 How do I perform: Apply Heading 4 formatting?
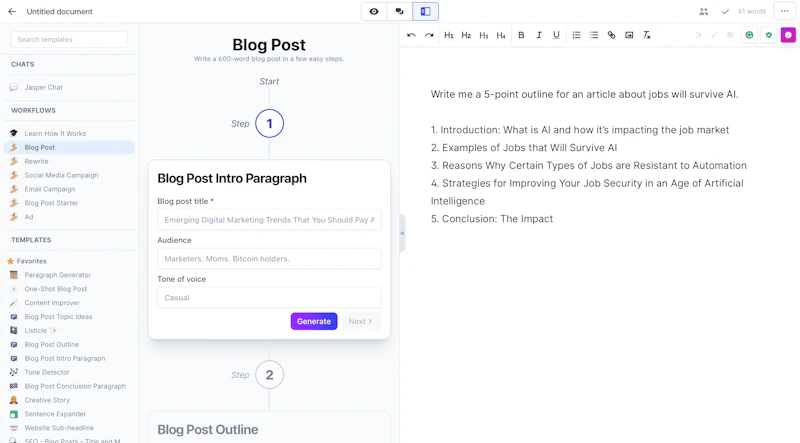point(501,35)
